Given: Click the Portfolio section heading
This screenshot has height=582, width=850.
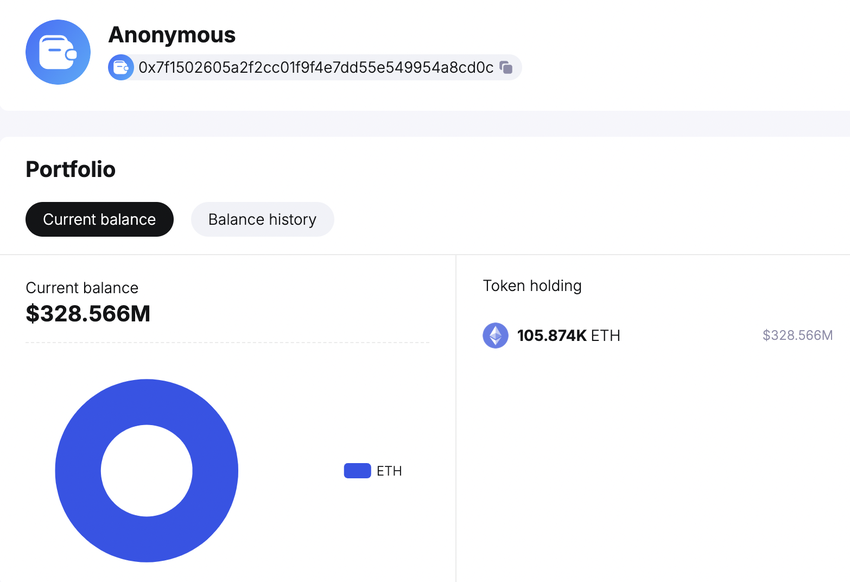Looking at the screenshot, I should point(71,170).
